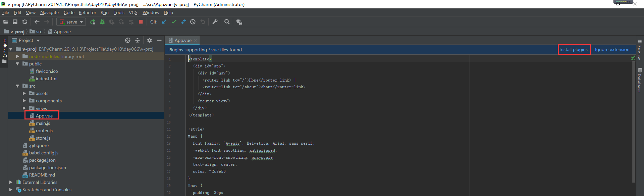Open the Tools menu
Screen dimensions: 644x196
(119, 12)
